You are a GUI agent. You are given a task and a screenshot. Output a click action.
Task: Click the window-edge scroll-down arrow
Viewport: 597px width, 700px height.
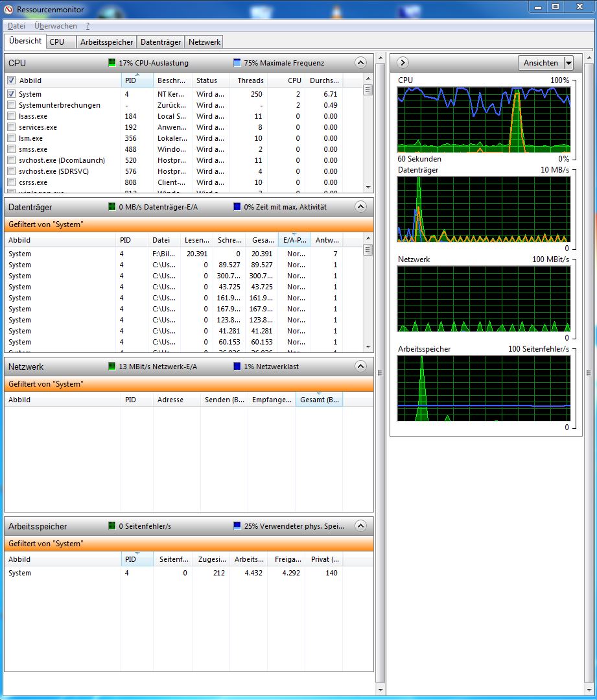click(589, 690)
